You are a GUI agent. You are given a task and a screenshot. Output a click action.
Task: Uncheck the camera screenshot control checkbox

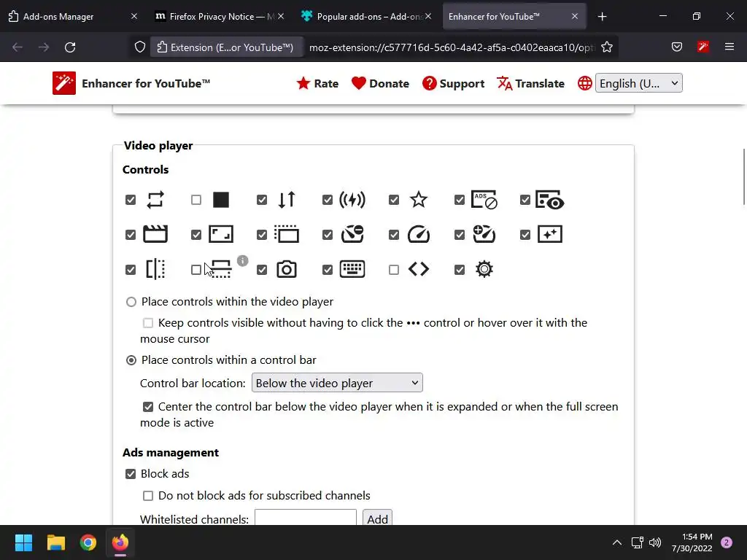pos(262,270)
